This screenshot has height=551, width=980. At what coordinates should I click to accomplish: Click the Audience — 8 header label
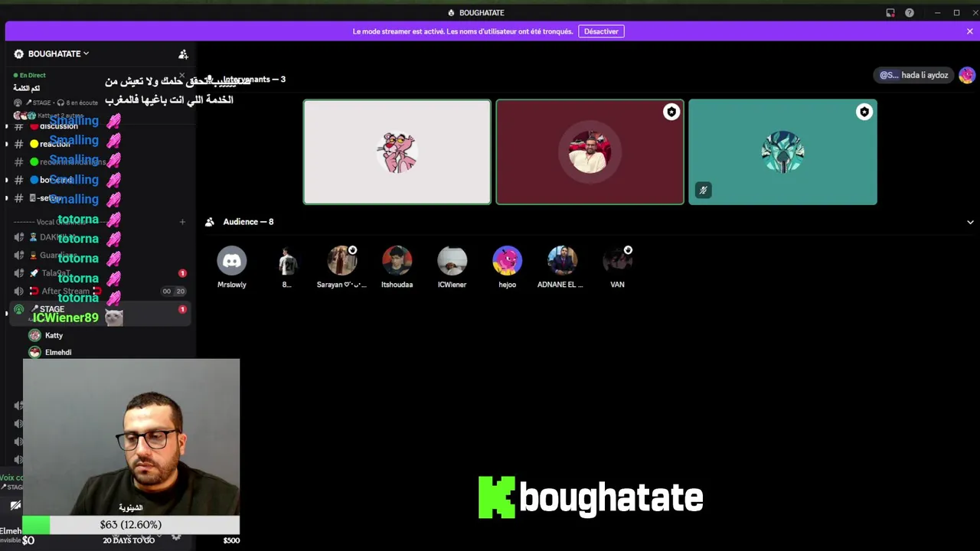coord(248,222)
